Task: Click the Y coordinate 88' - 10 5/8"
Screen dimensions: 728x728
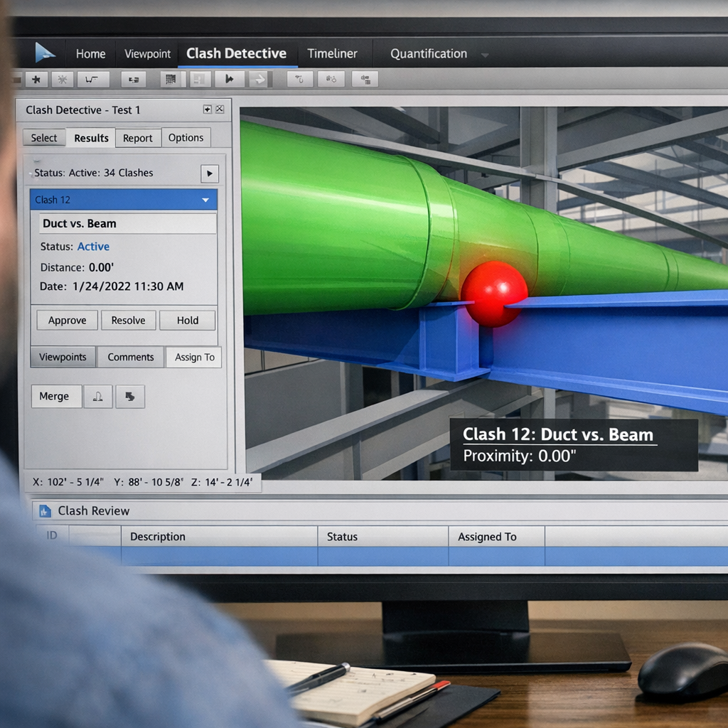Action: [x=149, y=482]
